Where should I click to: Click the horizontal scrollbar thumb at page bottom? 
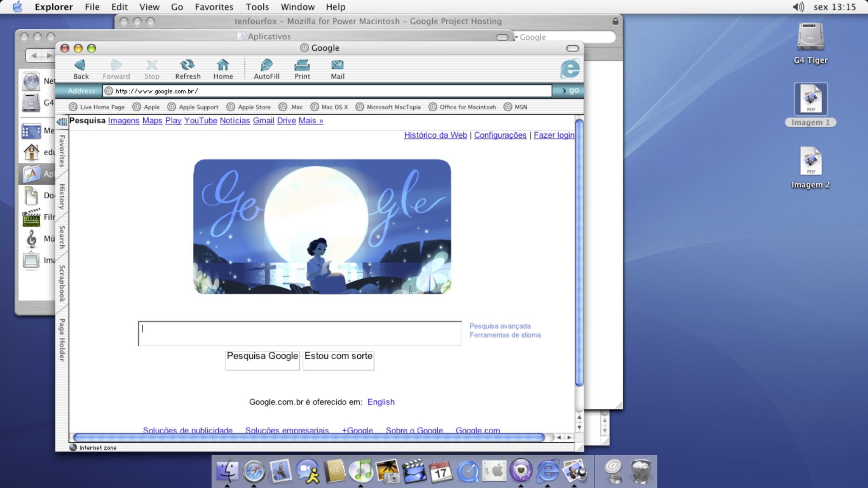[309, 438]
